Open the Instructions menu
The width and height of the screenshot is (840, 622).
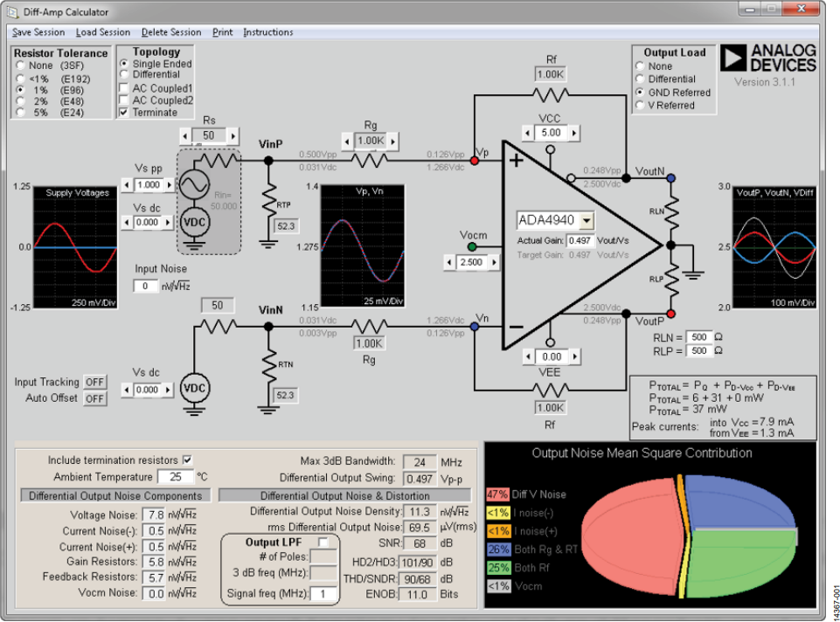(x=267, y=32)
